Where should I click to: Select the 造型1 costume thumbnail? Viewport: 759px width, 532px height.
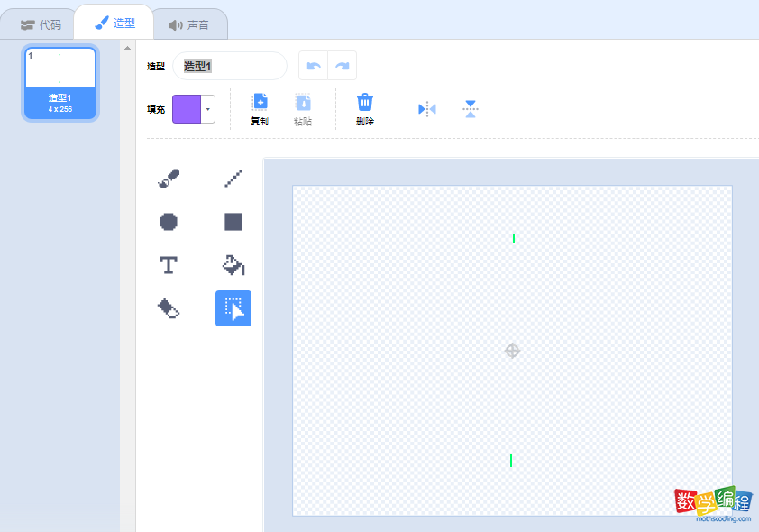click(x=60, y=83)
